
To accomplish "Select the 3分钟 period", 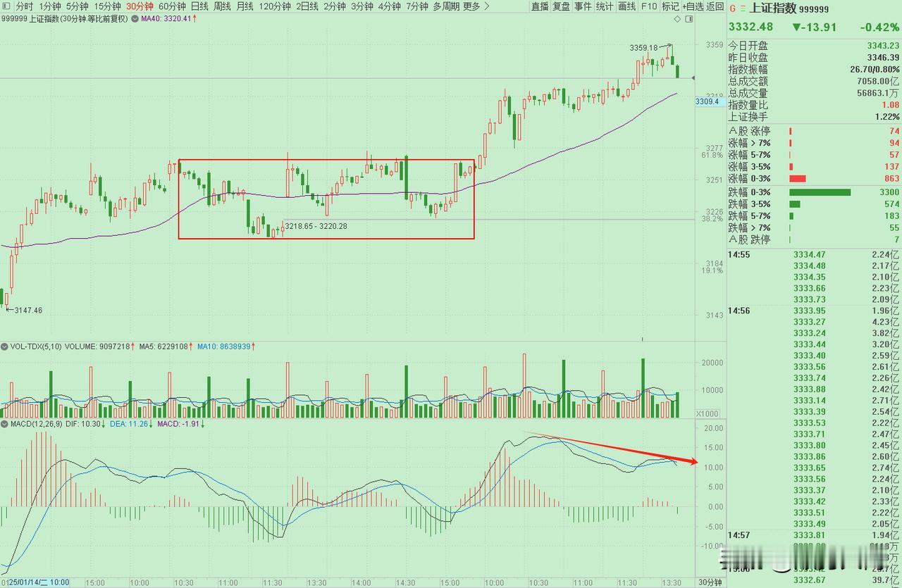I will [x=362, y=6].
